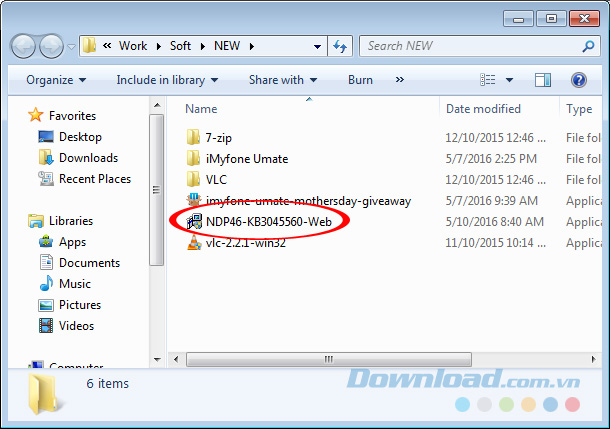610x429 pixels.
Task: Open recent pages dropdown beside Forward arrow
Action: 71,47
